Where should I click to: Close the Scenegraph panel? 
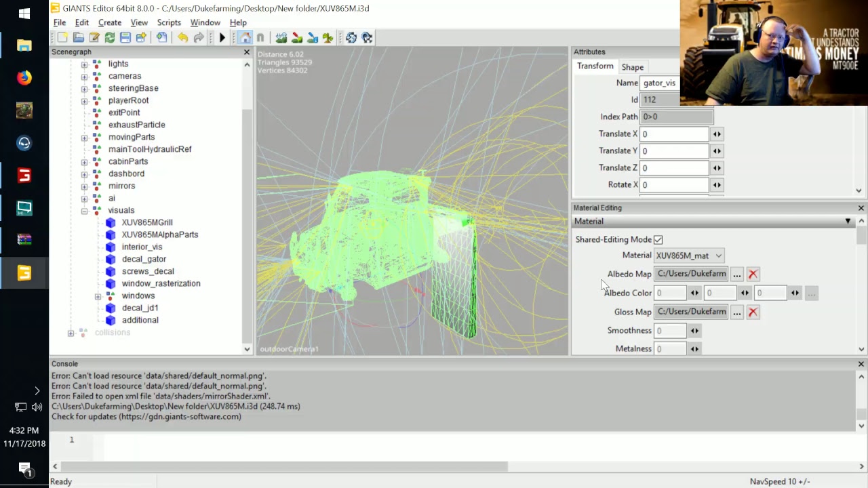tap(247, 52)
